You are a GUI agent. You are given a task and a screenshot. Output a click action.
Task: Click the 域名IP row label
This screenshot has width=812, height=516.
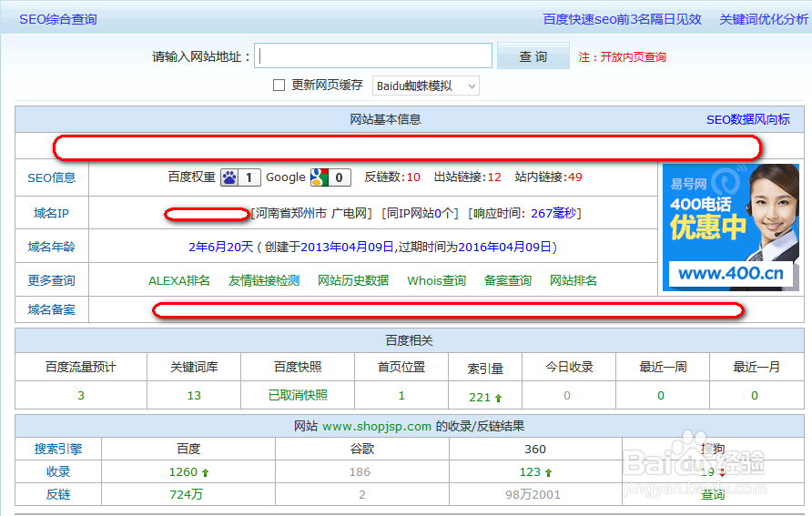pyautogui.click(x=51, y=213)
